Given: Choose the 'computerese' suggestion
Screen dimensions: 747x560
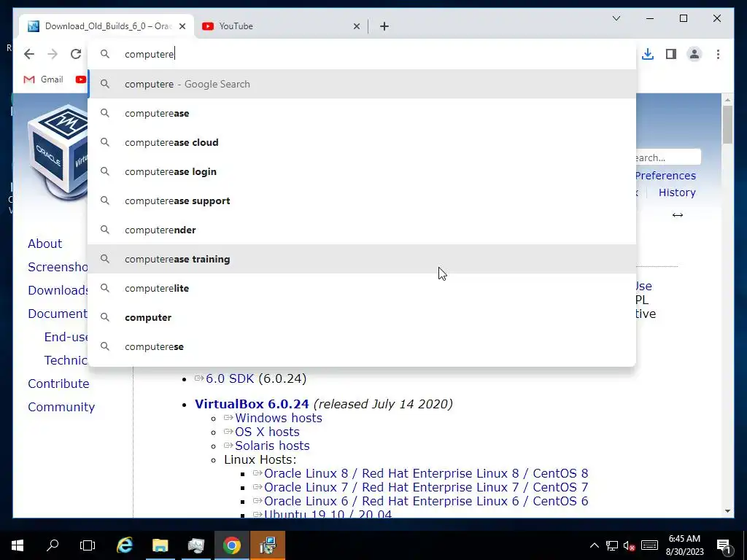Looking at the screenshot, I should point(362,346).
